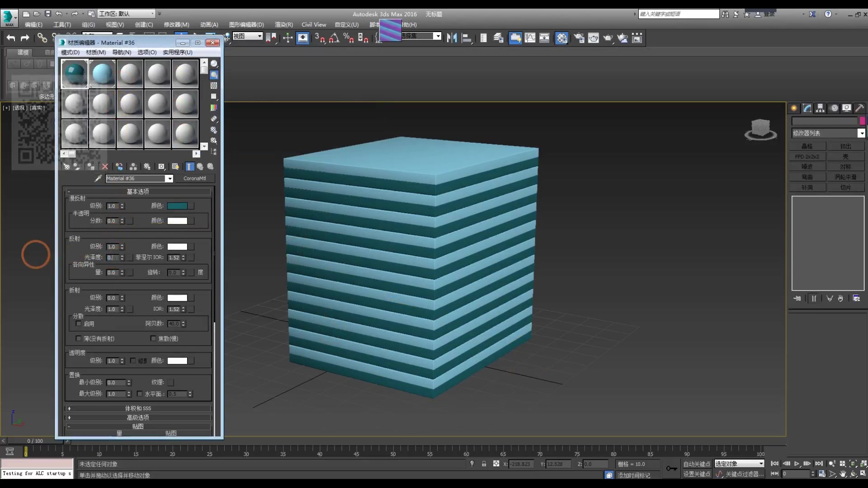The image size is (868, 488).
Task: Click the red X reset material icon
Action: click(105, 167)
